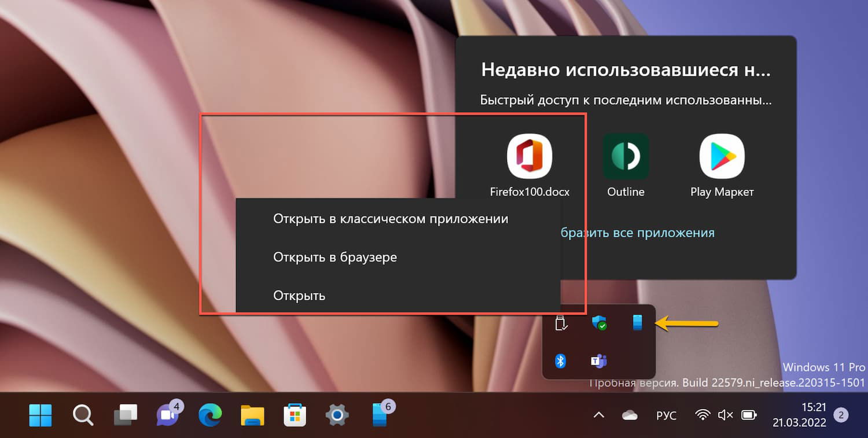
Task: Launch Microsoft Edge from the taskbar
Action: (x=209, y=415)
